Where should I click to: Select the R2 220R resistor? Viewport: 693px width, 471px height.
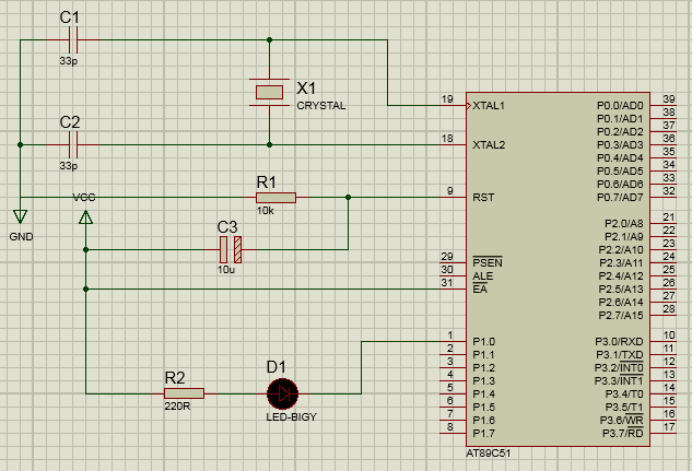184,393
